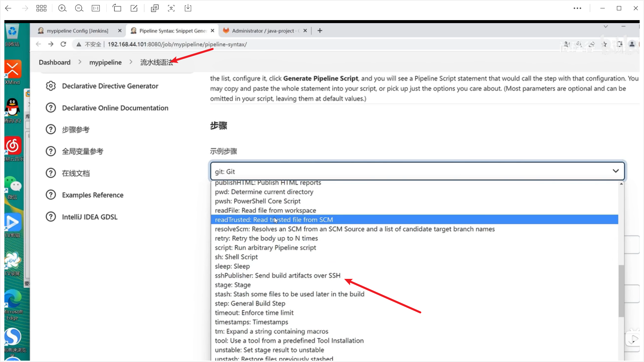Screen dimensions: 644x362
Task: Click the edit image pencil icon
Action: coord(134,8)
